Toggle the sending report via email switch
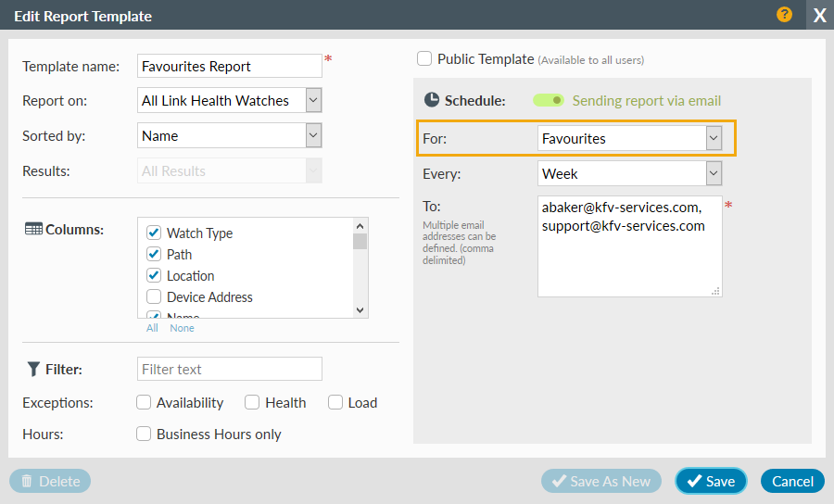Image resolution: width=834 pixels, height=504 pixels. point(549,100)
